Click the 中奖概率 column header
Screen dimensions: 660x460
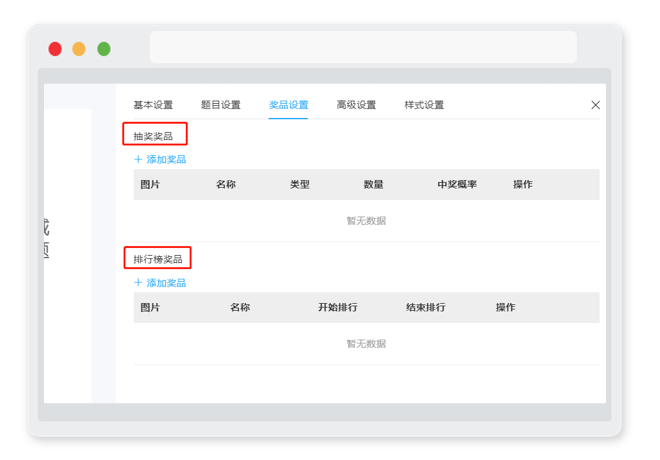[457, 184]
